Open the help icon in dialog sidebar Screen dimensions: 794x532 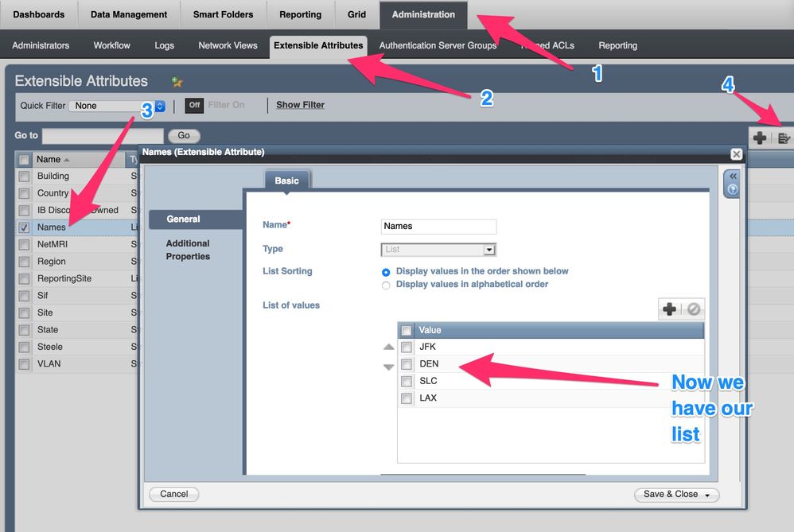(733, 189)
